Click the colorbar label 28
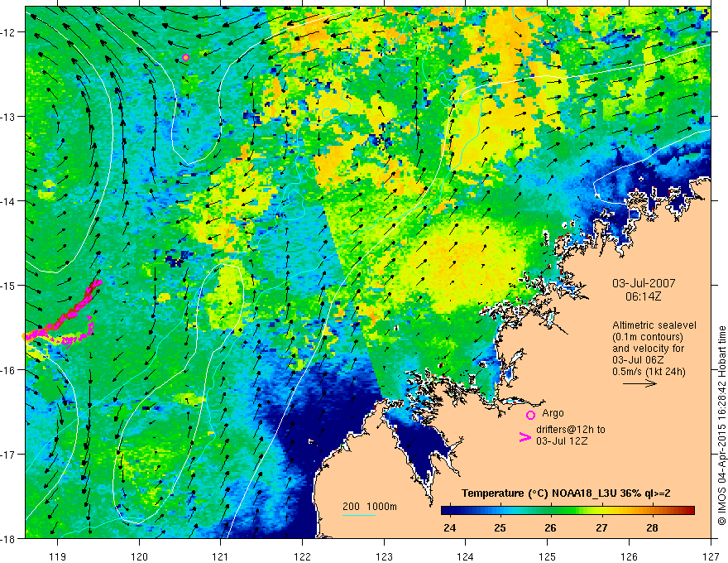 (653, 527)
